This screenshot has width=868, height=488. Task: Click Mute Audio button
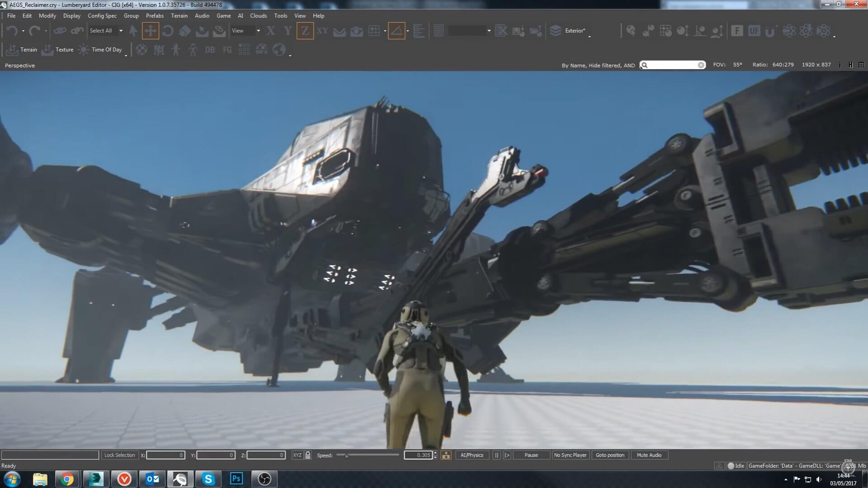[649, 455]
